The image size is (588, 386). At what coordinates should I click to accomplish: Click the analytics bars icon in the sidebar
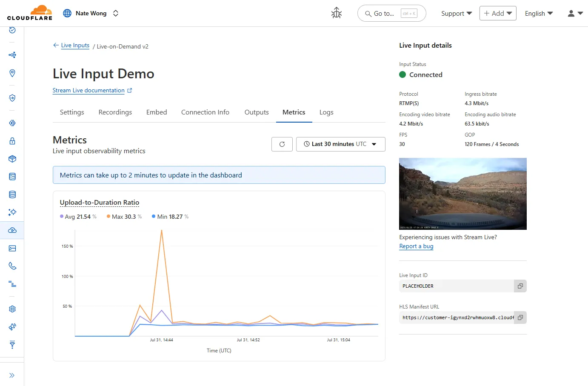pos(12,284)
